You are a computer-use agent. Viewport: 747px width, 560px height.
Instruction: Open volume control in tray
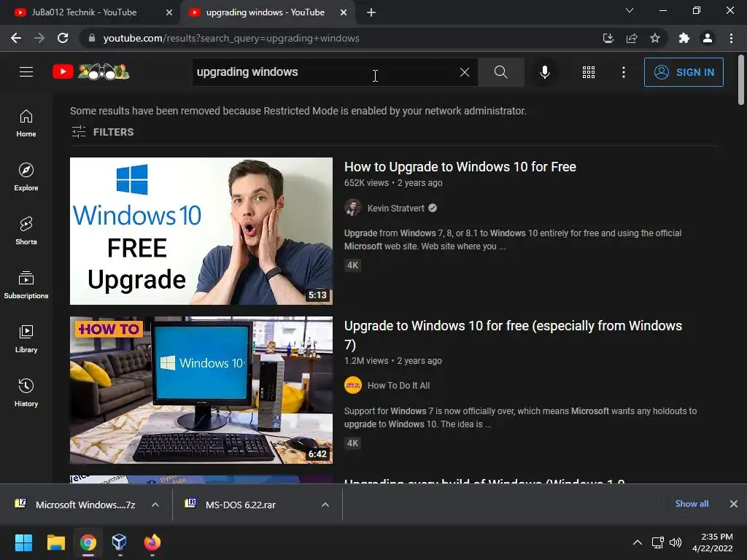(675, 542)
